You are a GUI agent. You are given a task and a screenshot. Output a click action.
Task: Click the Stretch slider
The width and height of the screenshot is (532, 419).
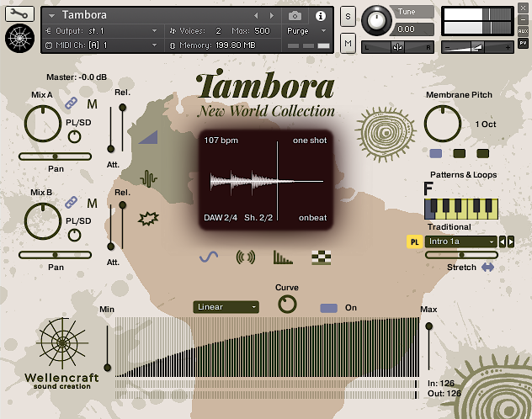click(x=461, y=255)
